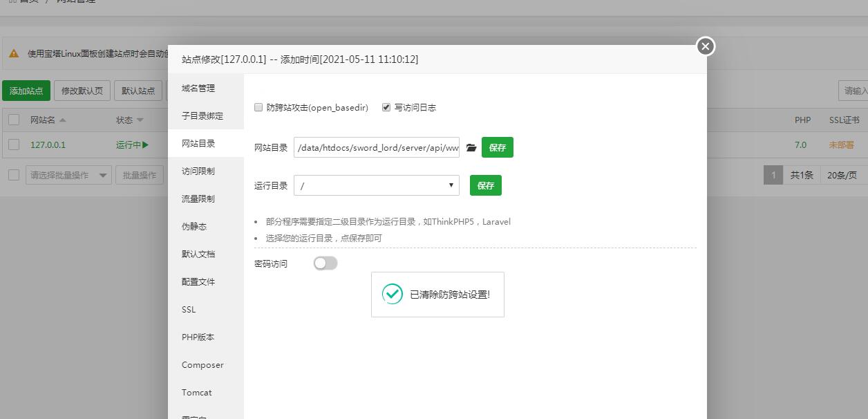Open the 状态 column filter arrow
This screenshot has height=419, width=868.
point(140,120)
